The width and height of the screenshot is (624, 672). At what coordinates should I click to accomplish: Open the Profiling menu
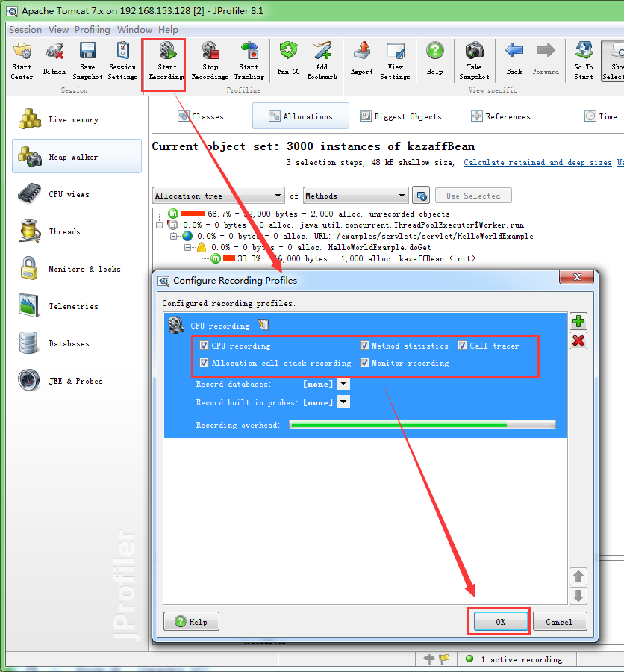(92, 30)
